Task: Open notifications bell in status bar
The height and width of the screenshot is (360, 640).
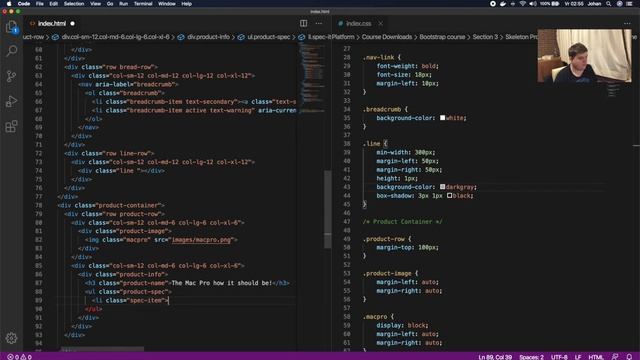Action: [629, 357]
